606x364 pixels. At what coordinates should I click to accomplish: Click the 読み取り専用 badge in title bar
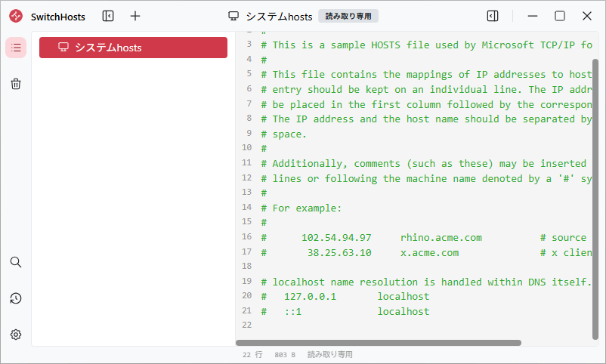[x=348, y=16]
